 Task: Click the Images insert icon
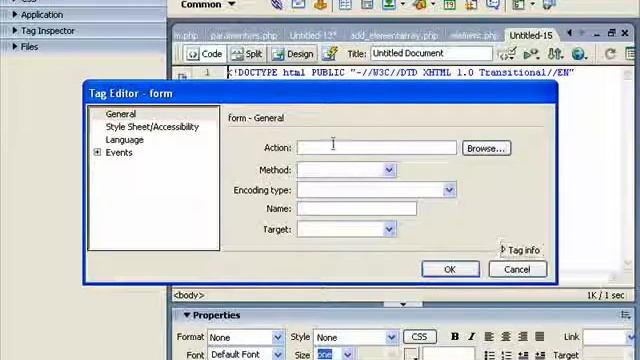[x=388, y=4]
